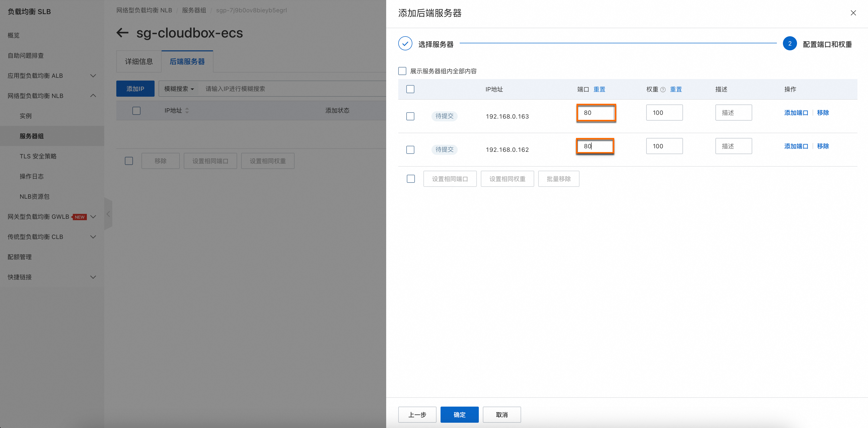Viewport: 868px width, 428px height.
Task: Click 上一步 to go back
Action: click(x=417, y=414)
